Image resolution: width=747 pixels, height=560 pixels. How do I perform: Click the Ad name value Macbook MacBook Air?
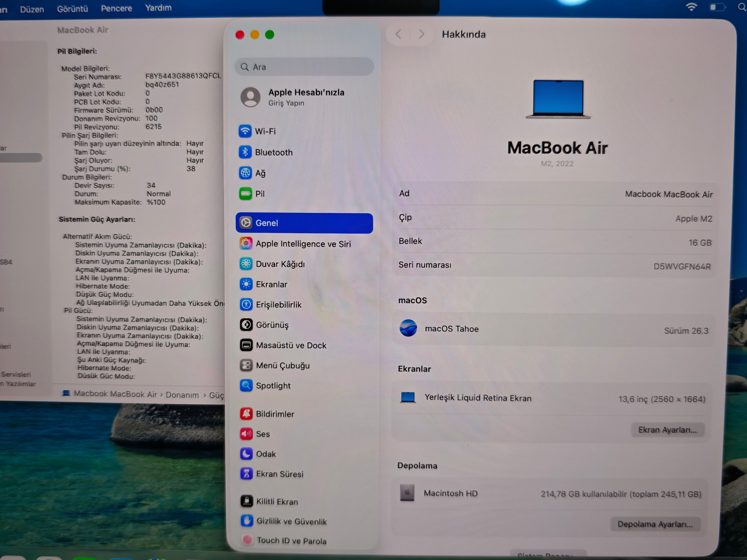[x=669, y=194]
